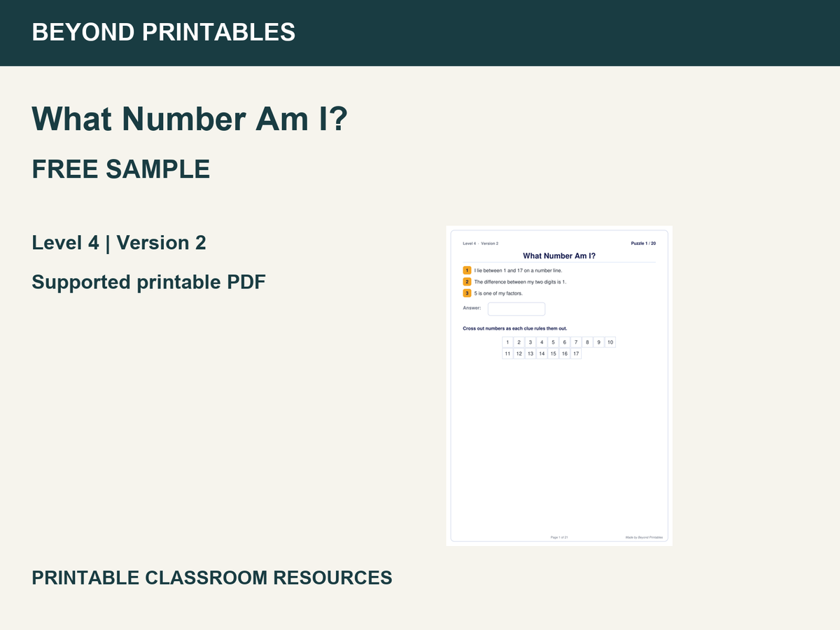
Task: Click number cell 2 in the grid
Action: coord(519,342)
